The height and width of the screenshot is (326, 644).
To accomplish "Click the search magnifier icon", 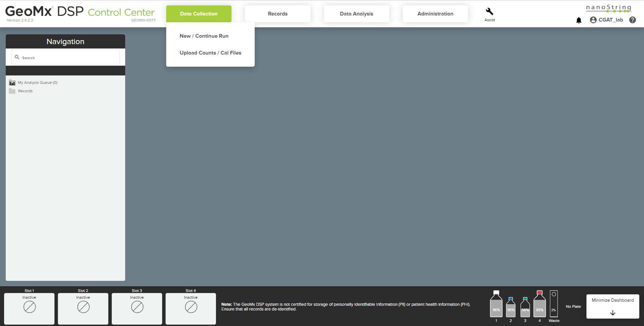I will pos(17,57).
